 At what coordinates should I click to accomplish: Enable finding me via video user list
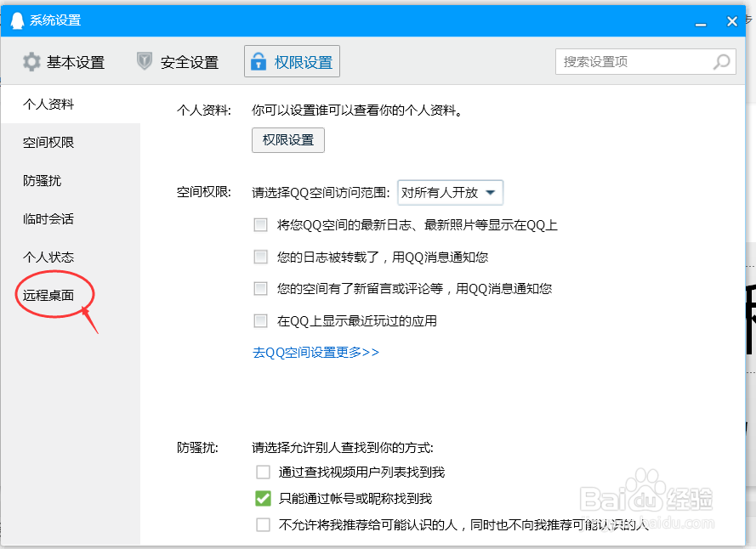tap(263, 472)
